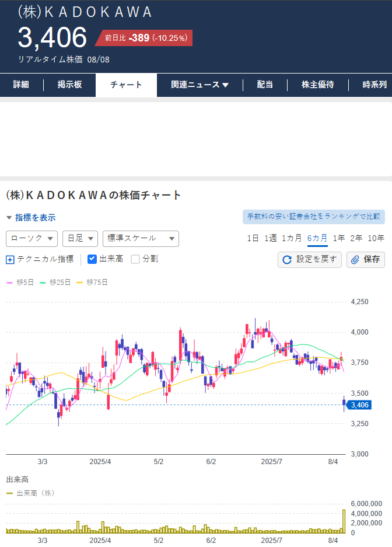The image size is (392, 547).
Task: Open the 株主優待 tab
Action: tap(318, 85)
